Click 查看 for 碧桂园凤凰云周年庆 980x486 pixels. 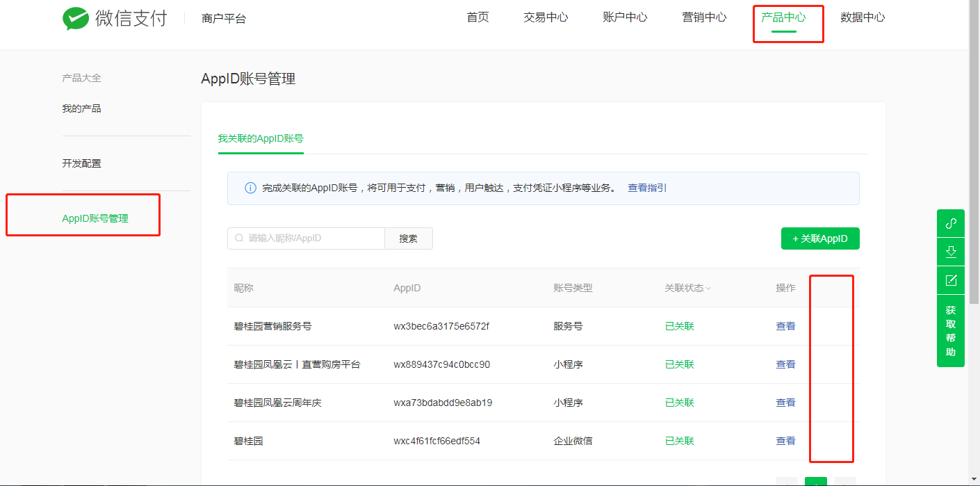click(x=785, y=403)
